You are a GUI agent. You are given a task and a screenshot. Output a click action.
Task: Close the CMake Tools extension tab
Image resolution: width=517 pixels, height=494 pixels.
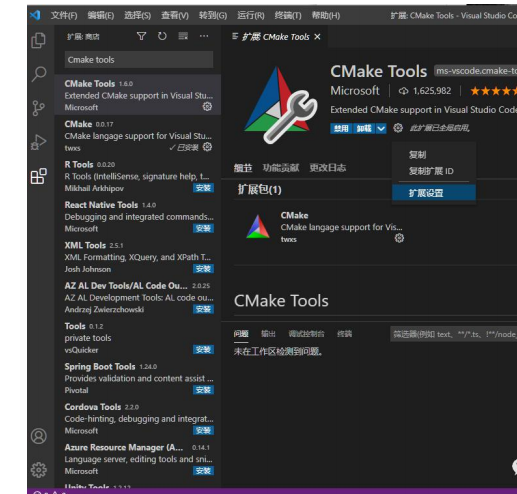317,37
